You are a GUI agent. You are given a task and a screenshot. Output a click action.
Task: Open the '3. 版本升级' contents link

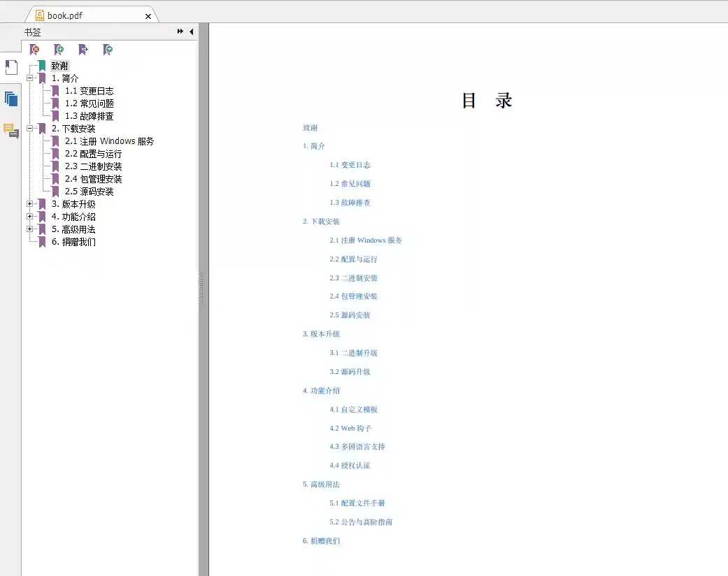pyautogui.click(x=321, y=333)
